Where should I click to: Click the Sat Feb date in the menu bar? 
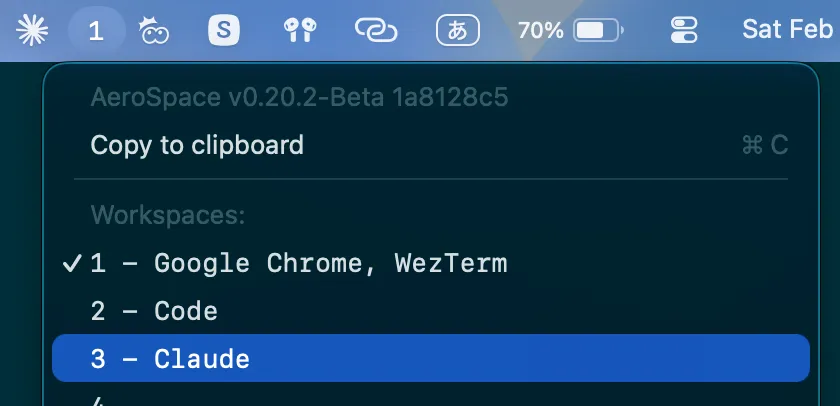pyautogui.click(x=788, y=29)
